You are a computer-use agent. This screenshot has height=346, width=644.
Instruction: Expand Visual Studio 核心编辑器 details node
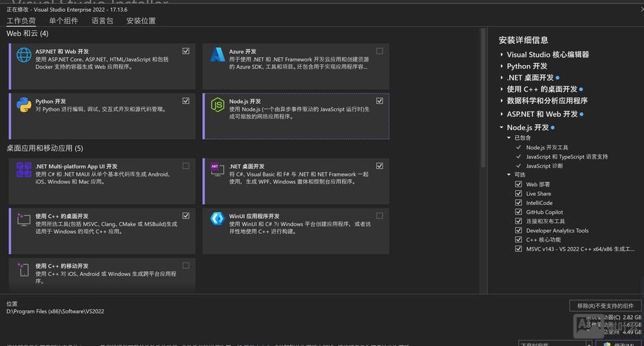click(502, 54)
